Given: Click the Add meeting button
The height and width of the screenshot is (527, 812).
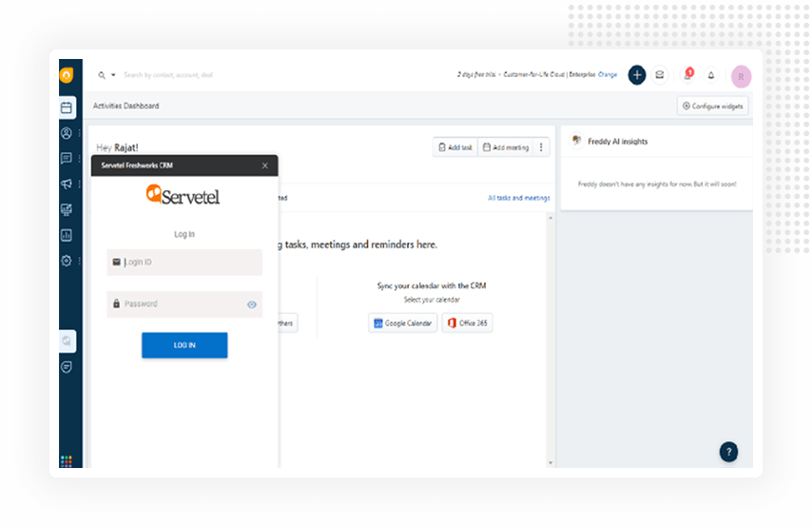Looking at the screenshot, I should click(x=506, y=147).
